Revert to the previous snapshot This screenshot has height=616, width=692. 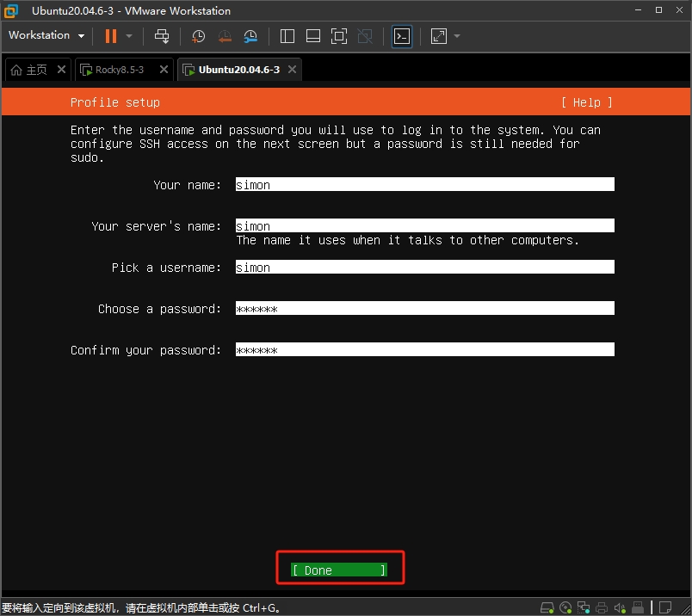(225, 36)
